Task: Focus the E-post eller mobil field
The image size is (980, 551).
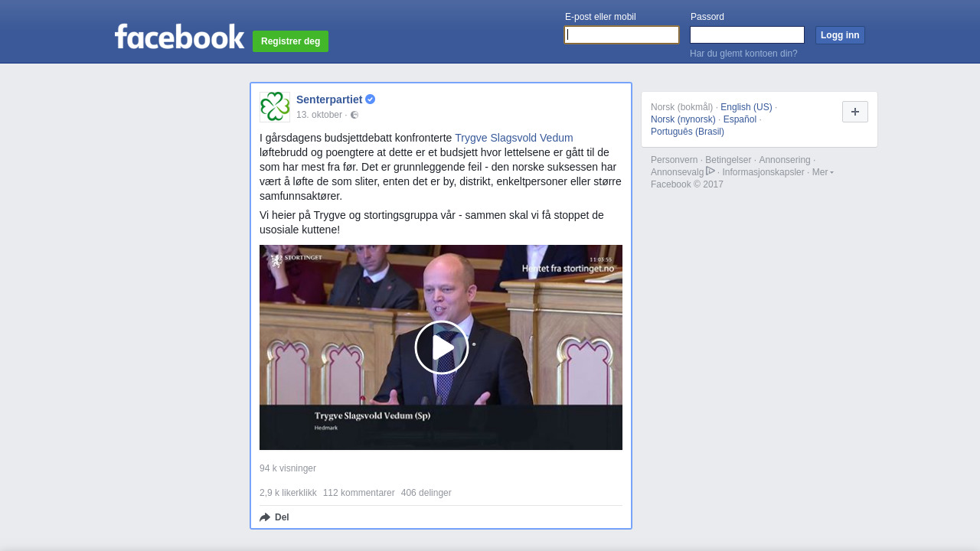Action: click(x=622, y=35)
